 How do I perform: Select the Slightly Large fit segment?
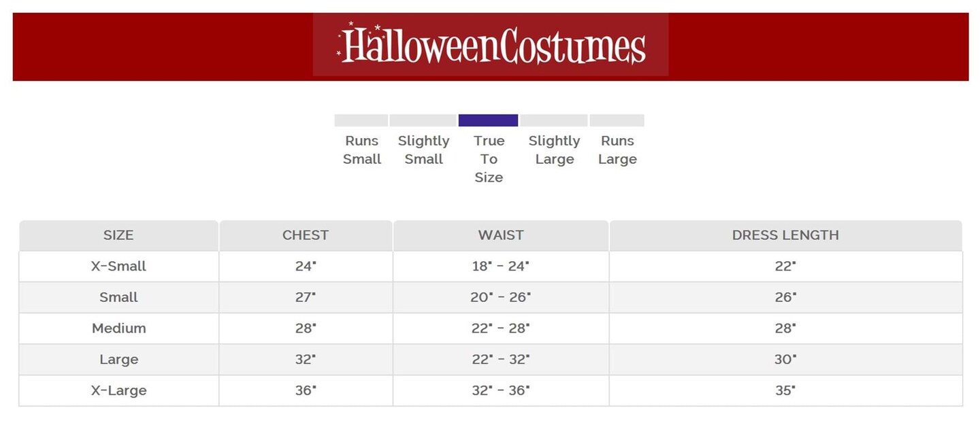click(554, 120)
